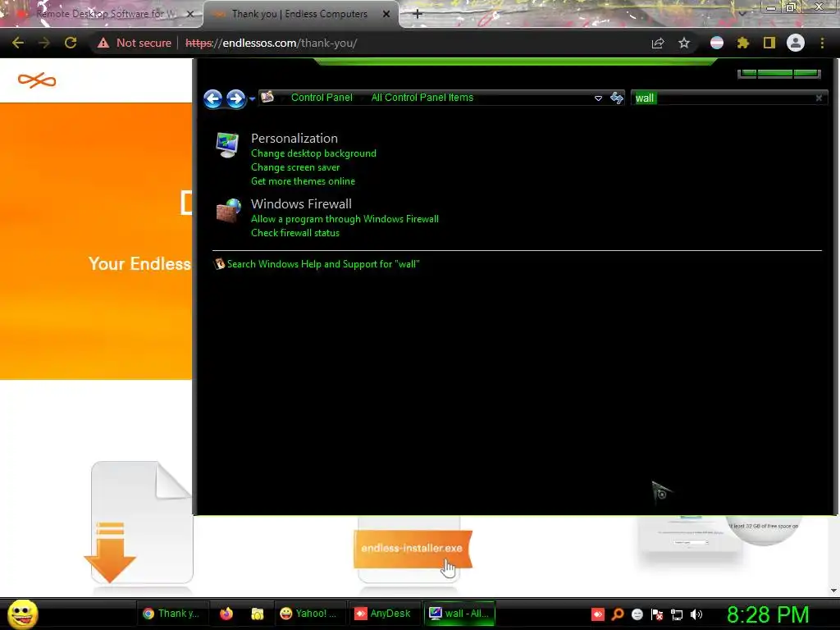840x630 pixels.
Task: Go back in Chrome browser
Action: point(18,43)
